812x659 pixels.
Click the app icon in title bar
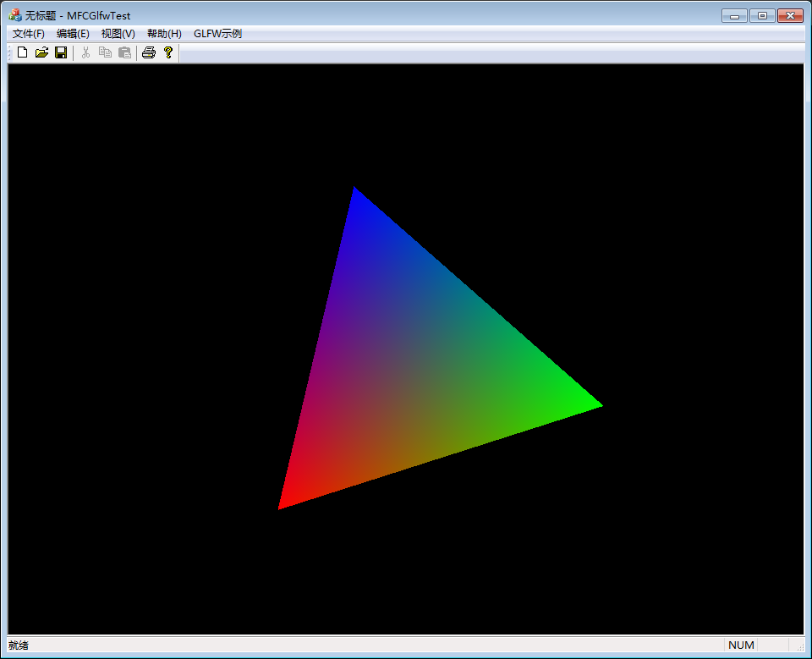coord(15,15)
